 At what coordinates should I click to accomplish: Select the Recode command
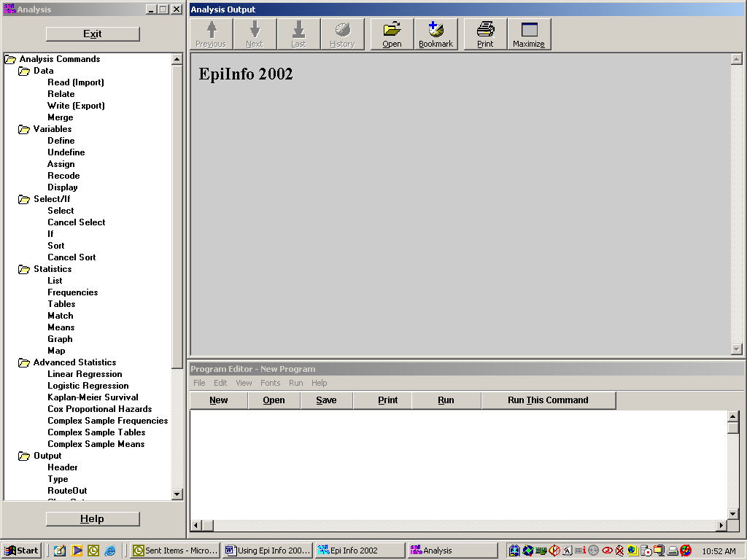63,176
